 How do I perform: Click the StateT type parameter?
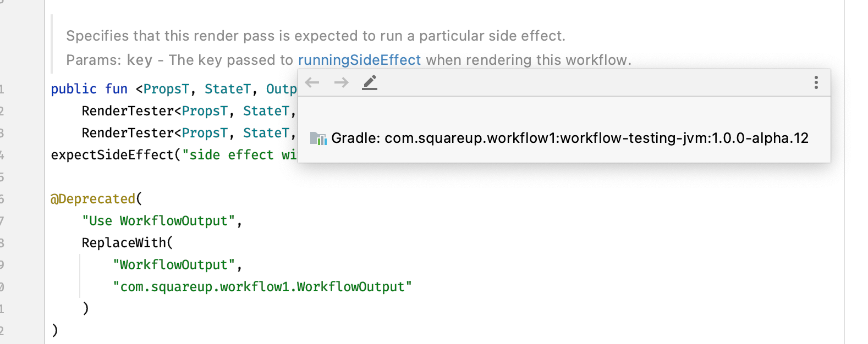coord(228,88)
